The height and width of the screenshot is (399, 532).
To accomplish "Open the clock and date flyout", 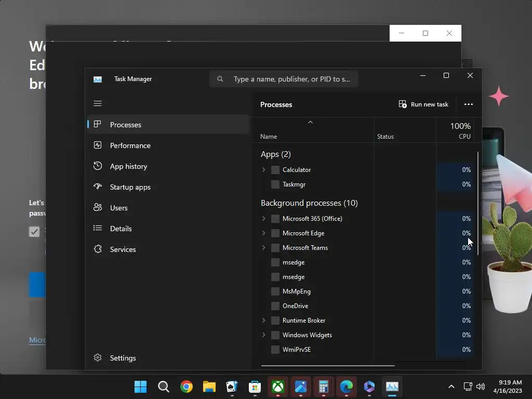I will pos(508,387).
